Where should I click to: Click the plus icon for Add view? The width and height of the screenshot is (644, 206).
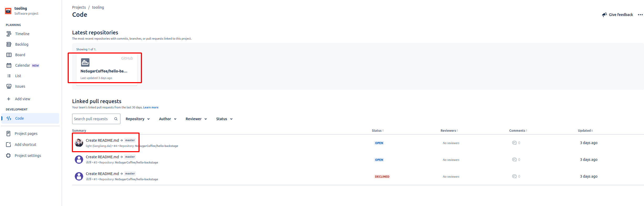[9, 99]
